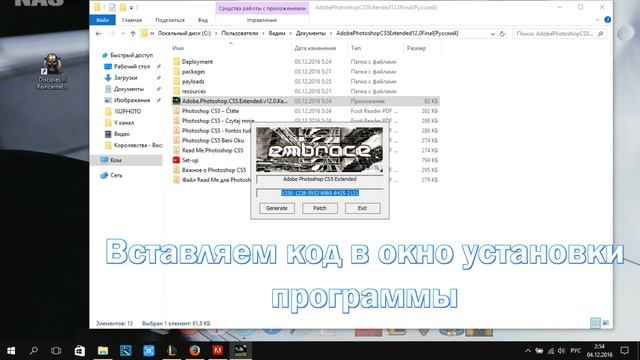Switch РУС input language indicator
The image size is (640, 360).
[x=576, y=351]
